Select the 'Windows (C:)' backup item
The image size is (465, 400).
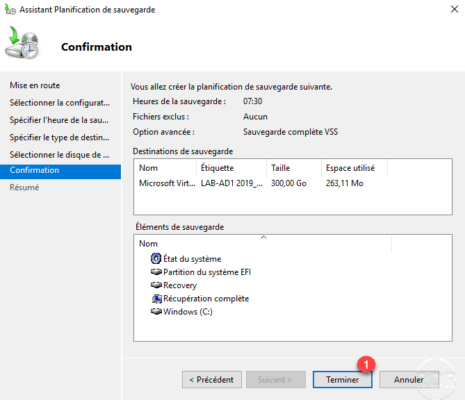tap(188, 312)
